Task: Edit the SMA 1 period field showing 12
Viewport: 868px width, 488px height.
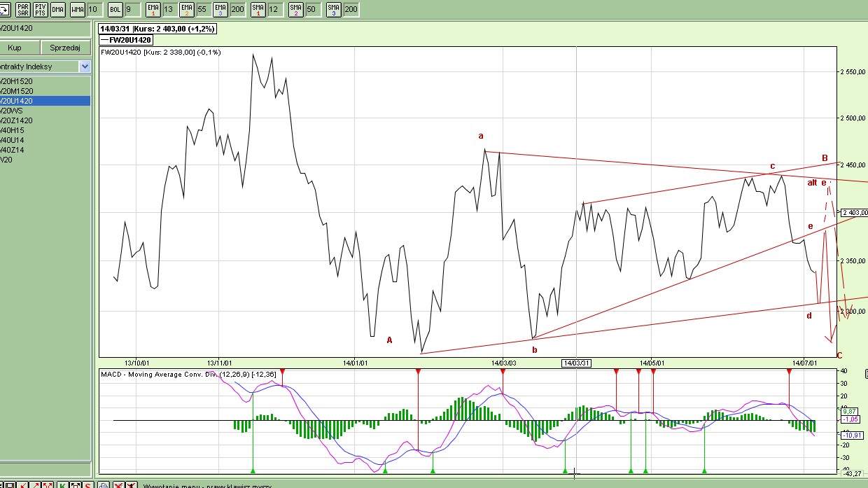Action: [x=275, y=10]
